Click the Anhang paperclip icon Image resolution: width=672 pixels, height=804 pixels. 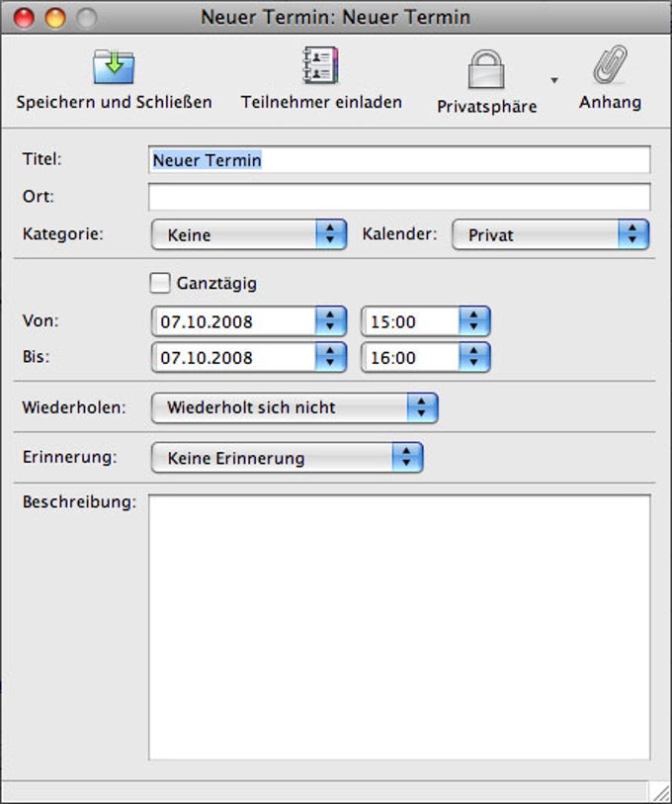click(610, 67)
